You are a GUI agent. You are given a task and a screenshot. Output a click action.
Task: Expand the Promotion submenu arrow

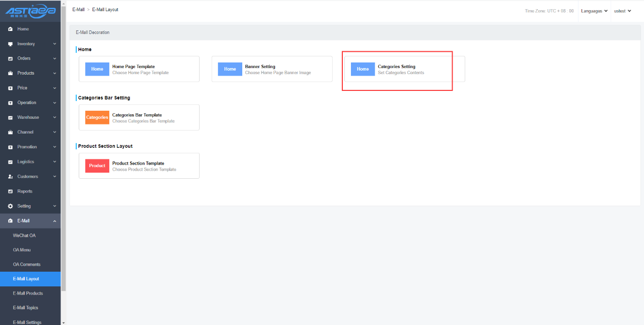[54, 147]
